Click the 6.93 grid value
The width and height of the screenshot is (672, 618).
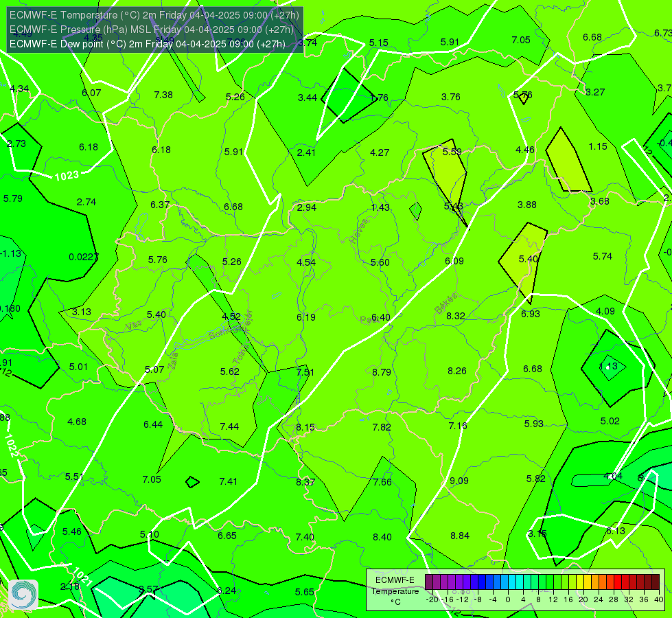tap(531, 314)
